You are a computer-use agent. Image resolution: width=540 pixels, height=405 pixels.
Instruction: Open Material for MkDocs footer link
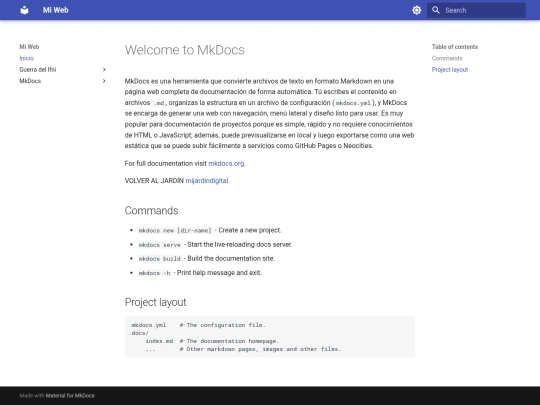[x=70, y=396]
